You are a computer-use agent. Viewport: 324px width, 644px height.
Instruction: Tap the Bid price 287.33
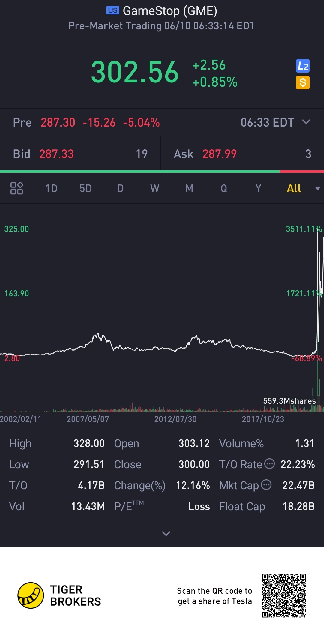[x=56, y=154]
